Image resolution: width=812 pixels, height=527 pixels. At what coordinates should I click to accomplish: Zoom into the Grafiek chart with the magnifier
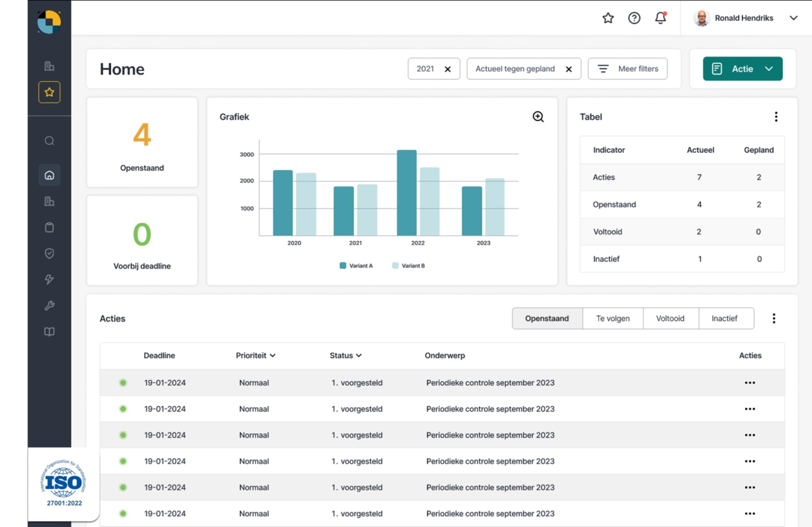click(538, 117)
